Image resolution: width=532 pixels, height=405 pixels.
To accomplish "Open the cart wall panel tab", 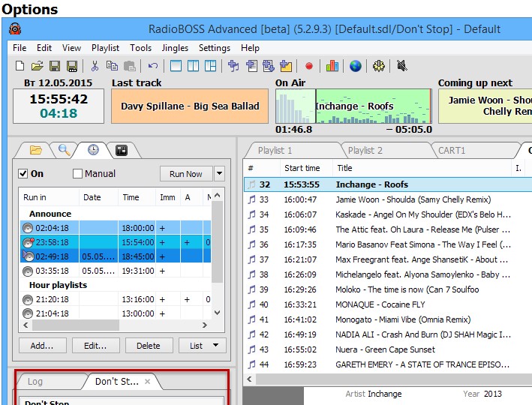I will pyautogui.click(x=122, y=150).
